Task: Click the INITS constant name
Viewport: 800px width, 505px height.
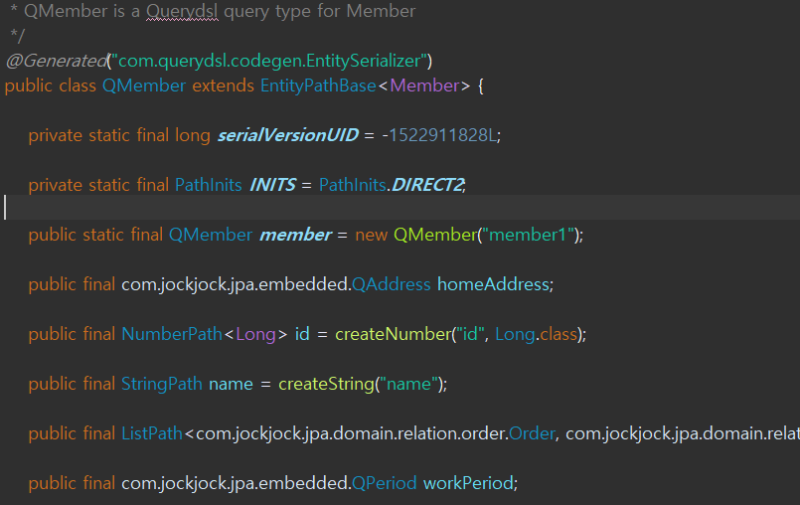Action: point(272,185)
